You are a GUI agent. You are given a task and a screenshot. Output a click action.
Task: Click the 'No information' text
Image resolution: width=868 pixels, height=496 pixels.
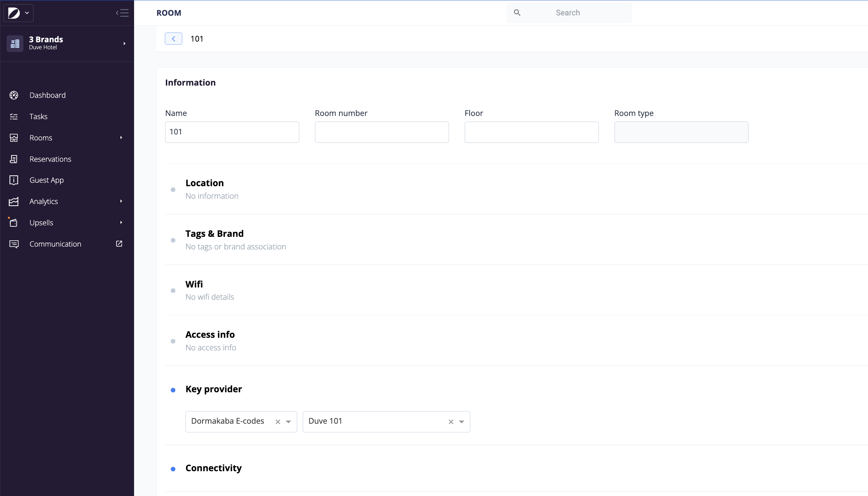pyautogui.click(x=212, y=196)
